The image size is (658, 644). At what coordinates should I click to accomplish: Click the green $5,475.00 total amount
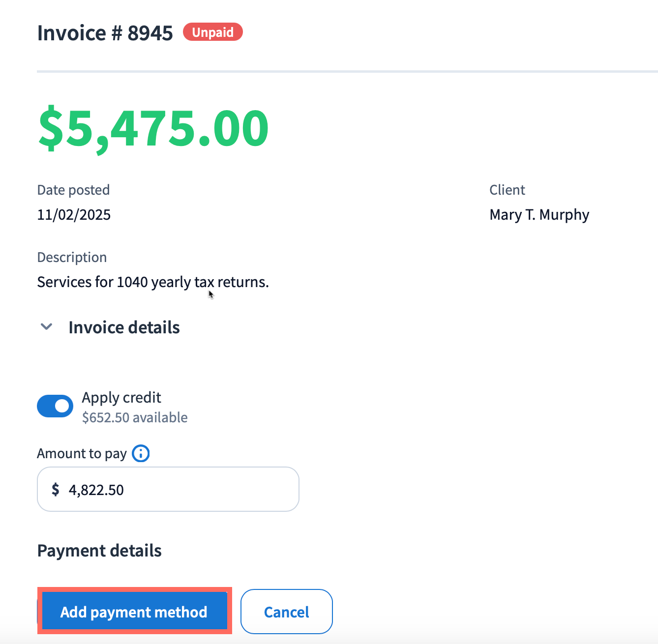click(153, 128)
